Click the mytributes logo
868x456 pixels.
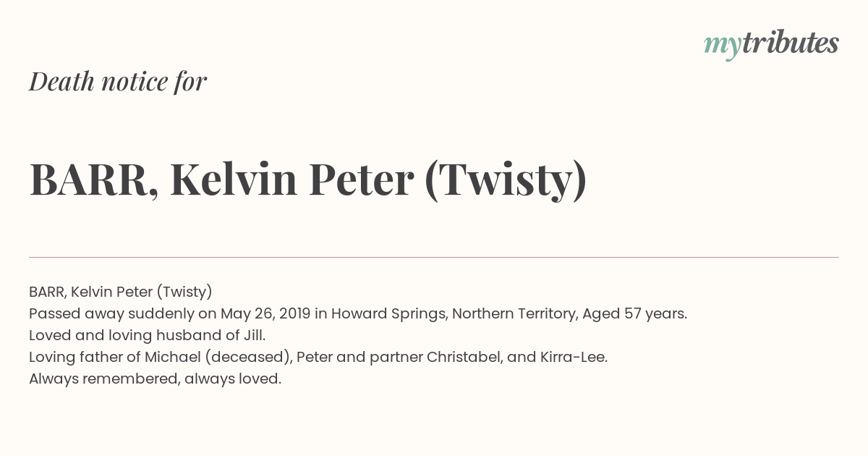771,43
